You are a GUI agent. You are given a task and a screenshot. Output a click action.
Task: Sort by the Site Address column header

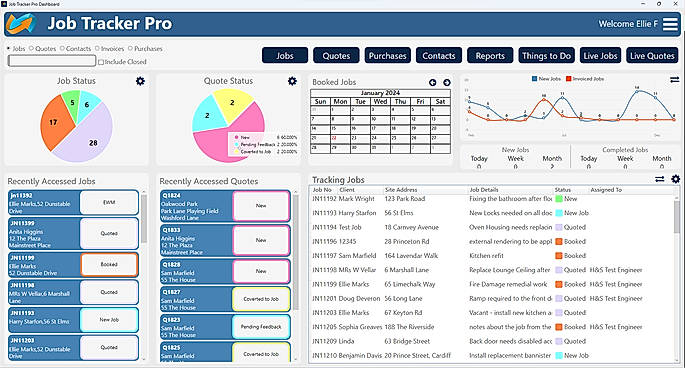401,190
